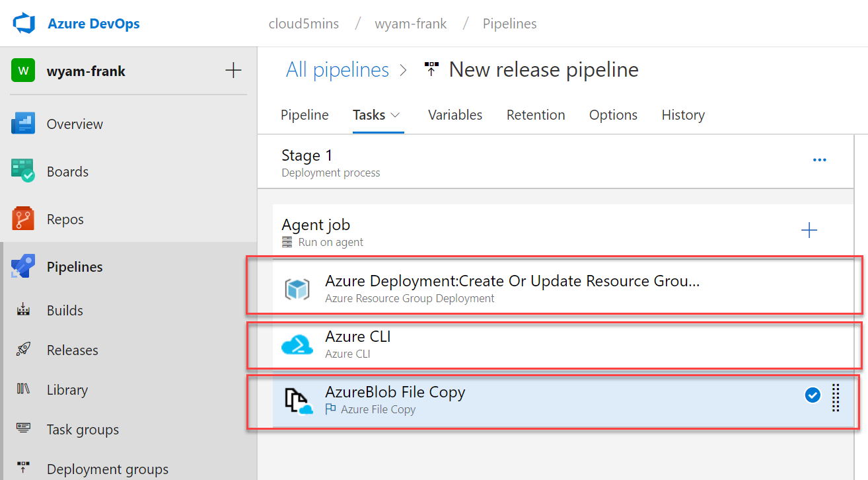
Task: Click the Azure Resource Group Deployment task icon
Action: click(x=297, y=288)
